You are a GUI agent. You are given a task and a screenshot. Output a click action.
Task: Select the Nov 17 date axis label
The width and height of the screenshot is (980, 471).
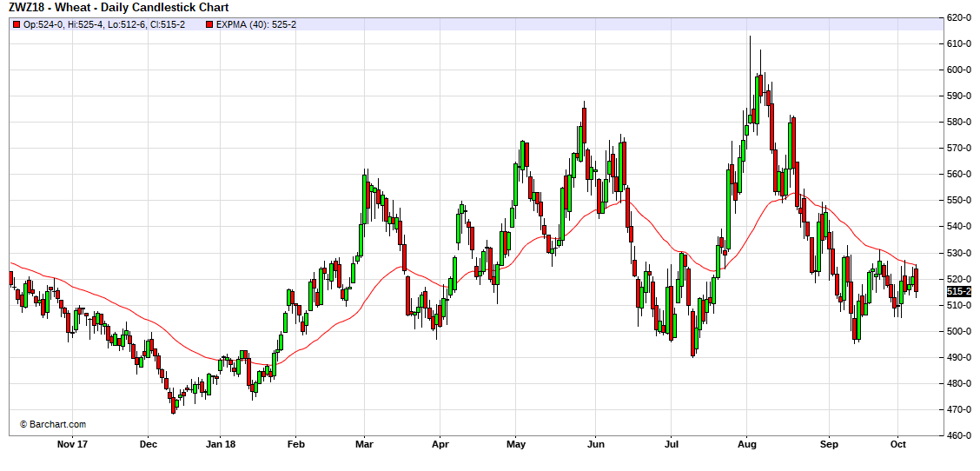coord(72,445)
